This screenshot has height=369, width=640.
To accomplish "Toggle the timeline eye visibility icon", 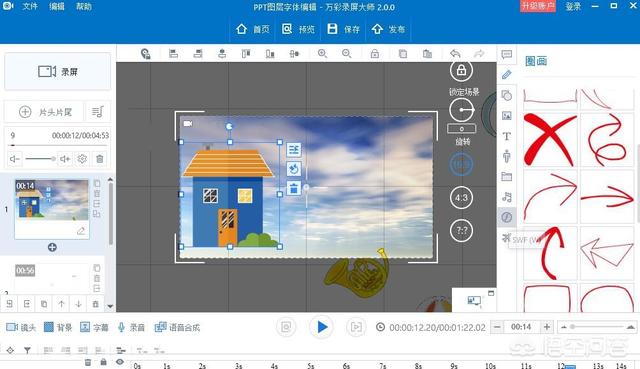I will click(120, 362).
